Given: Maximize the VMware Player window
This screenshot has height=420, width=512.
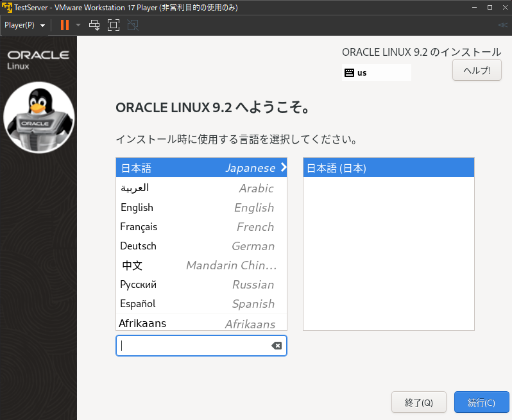Looking at the screenshot, I should [x=490, y=7].
